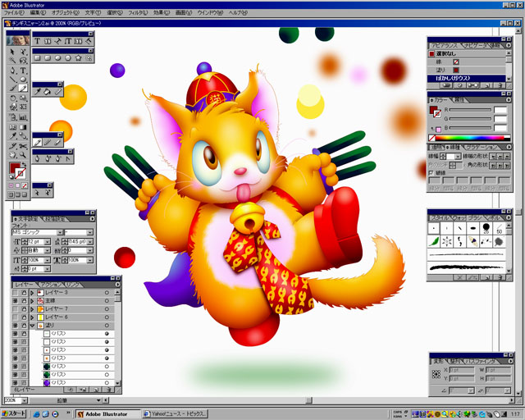This screenshot has height=420, width=525.
Task: Click the Brushes panel new brush button
Action: pyautogui.click(x=487, y=277)
